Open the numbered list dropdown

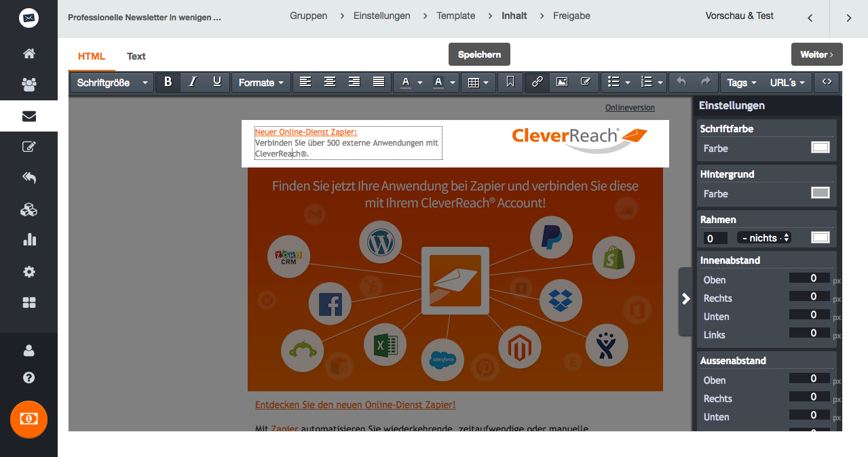(x=651, y=83)
